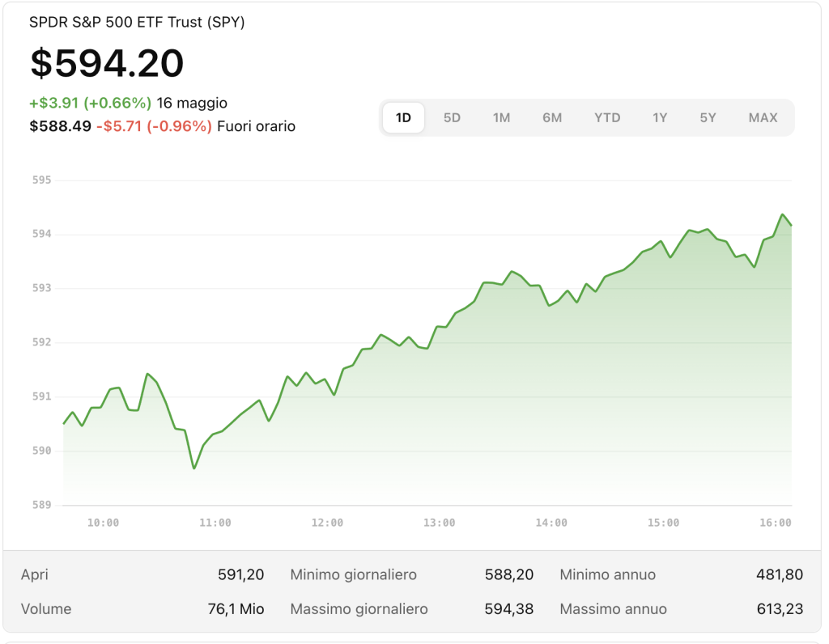Click the 16 maggio date label
This screenshot has height=644, width=829.
[192, 103]
